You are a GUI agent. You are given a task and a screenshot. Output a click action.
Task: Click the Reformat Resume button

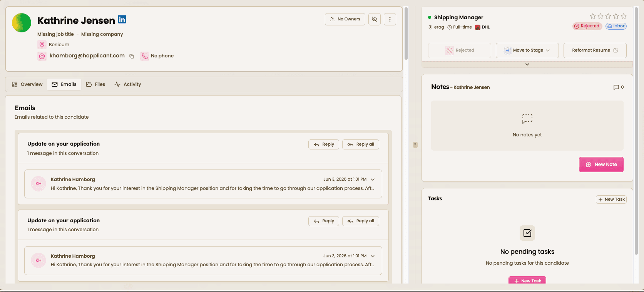click(x=595, y=50)
